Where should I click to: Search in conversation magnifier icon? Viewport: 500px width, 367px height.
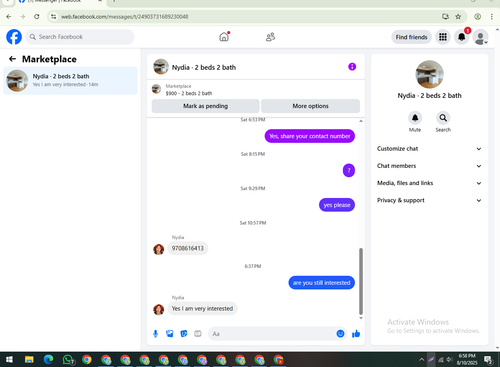click(443, 118)
